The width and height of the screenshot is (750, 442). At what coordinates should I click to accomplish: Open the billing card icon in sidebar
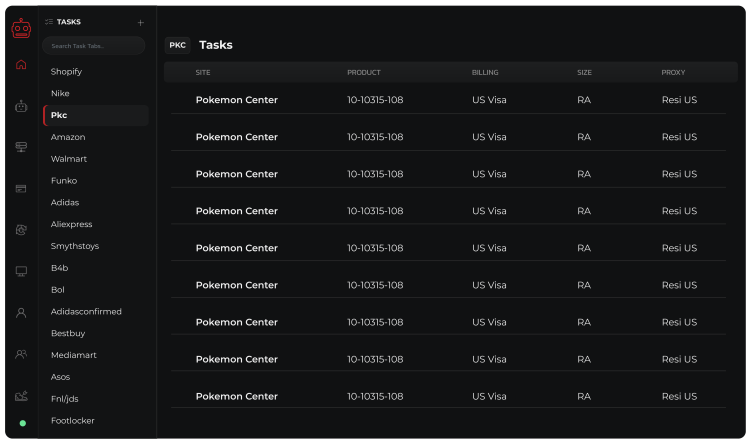(x=21, y=188)
